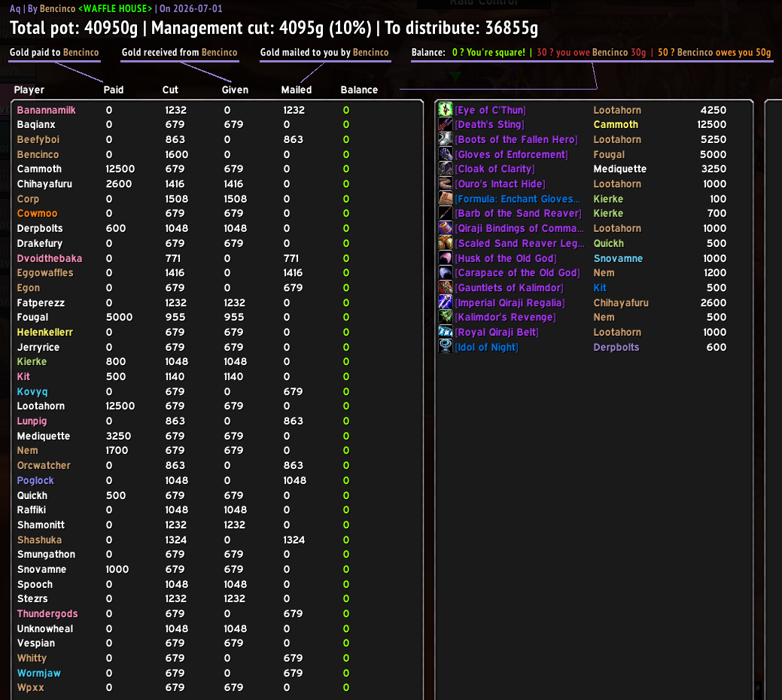Click the Gauntlets of Kalimdor icon
Image resolution: width=782 pixels, height=700 pixels.
tap(446, 288)
